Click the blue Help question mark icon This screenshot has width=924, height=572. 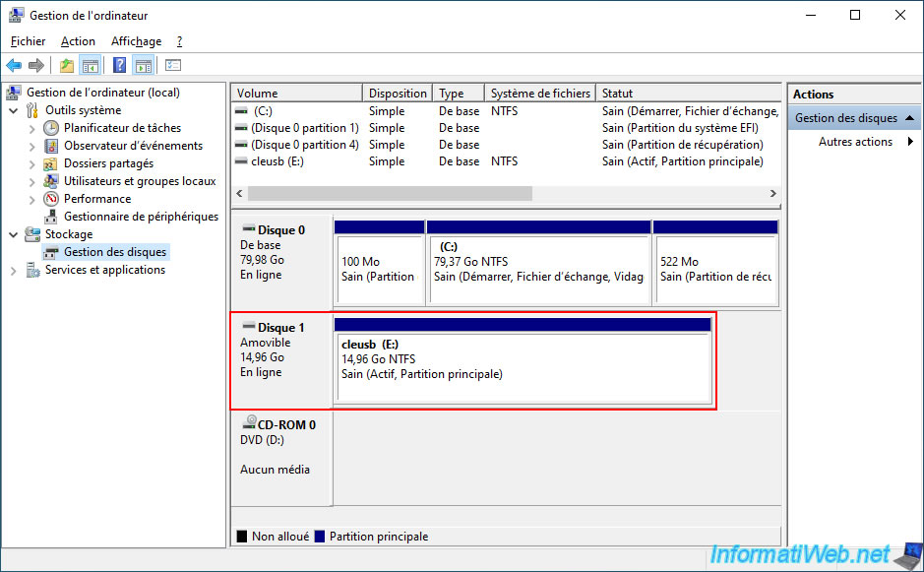[x=119, y=66]
